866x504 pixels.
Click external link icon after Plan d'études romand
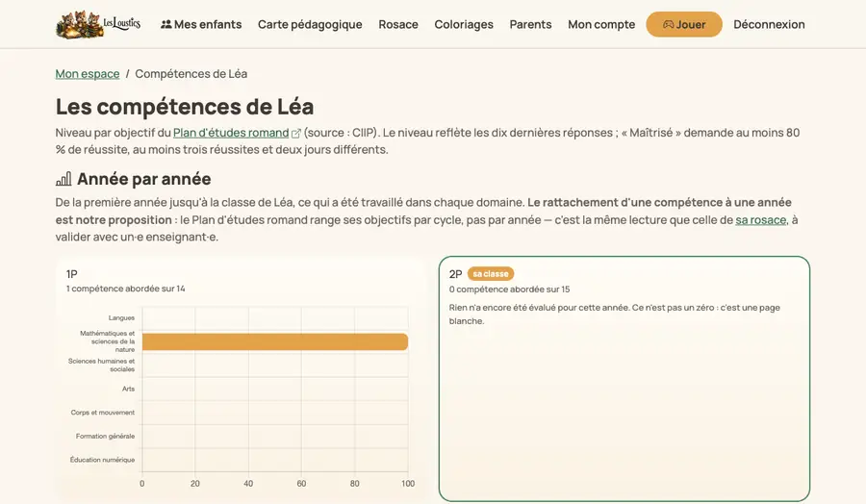tap(296, 133)
